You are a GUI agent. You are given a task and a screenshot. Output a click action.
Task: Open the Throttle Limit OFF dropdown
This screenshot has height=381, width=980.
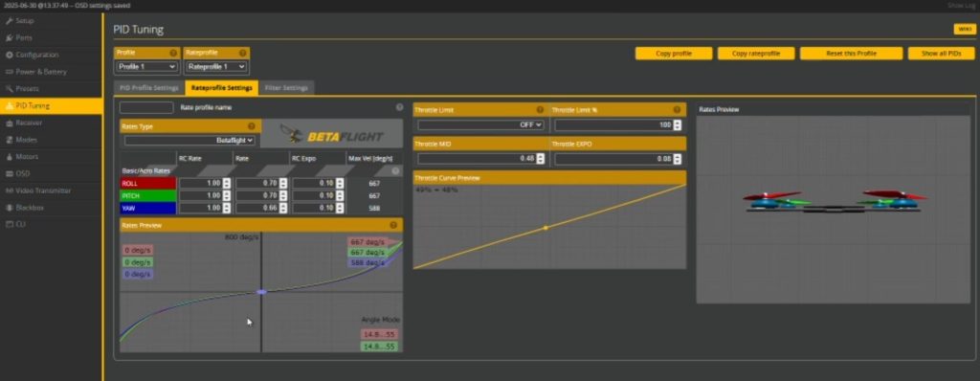pos(480,124)
